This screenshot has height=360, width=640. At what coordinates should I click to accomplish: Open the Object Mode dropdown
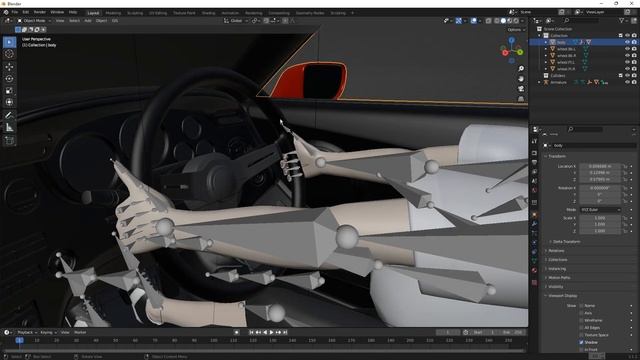tap(34, 20)
